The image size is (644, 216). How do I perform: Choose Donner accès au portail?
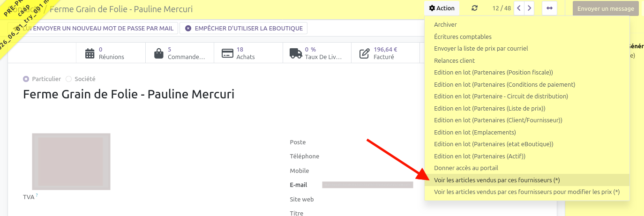pyautogui.click(x=527, y=168)
